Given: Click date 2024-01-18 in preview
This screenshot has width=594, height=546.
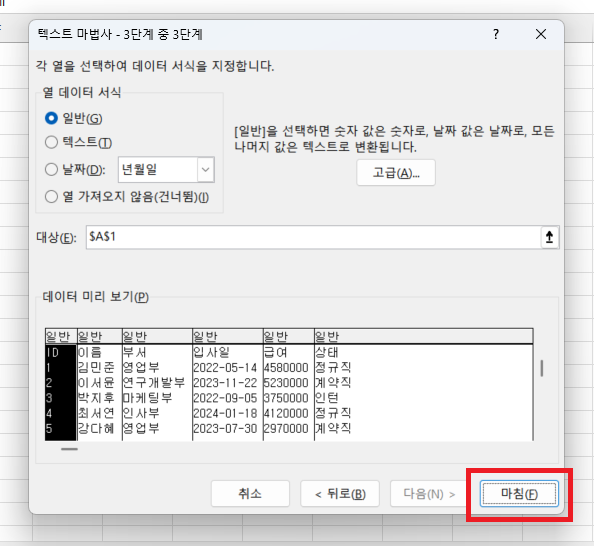Looking at the screenshot, I should [225, 413].
